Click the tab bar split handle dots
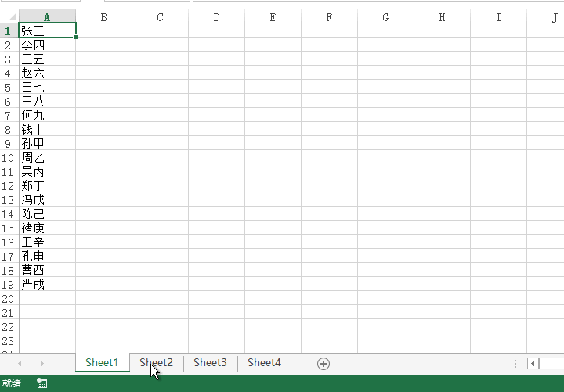564x392 pixels. point(515,364)
